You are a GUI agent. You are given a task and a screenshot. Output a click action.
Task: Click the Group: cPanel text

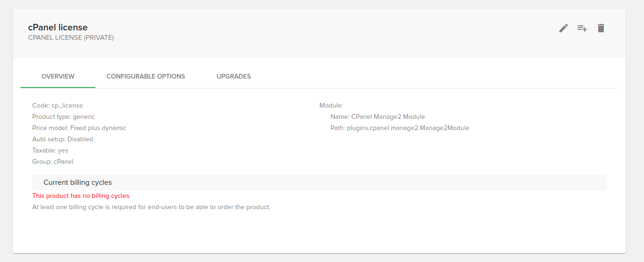point(53,162)
